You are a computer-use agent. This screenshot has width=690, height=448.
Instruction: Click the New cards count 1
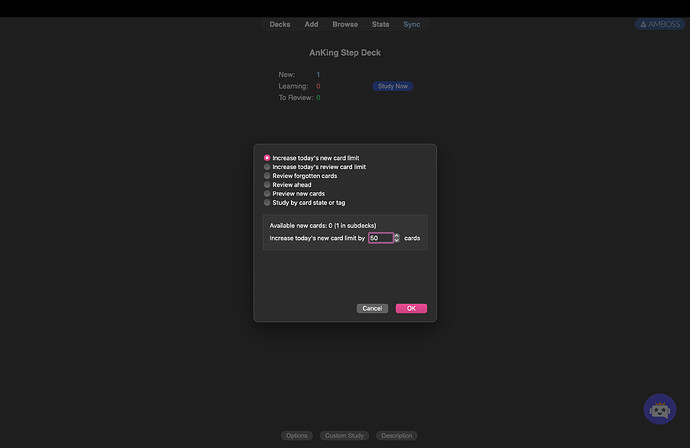point(318,75)
